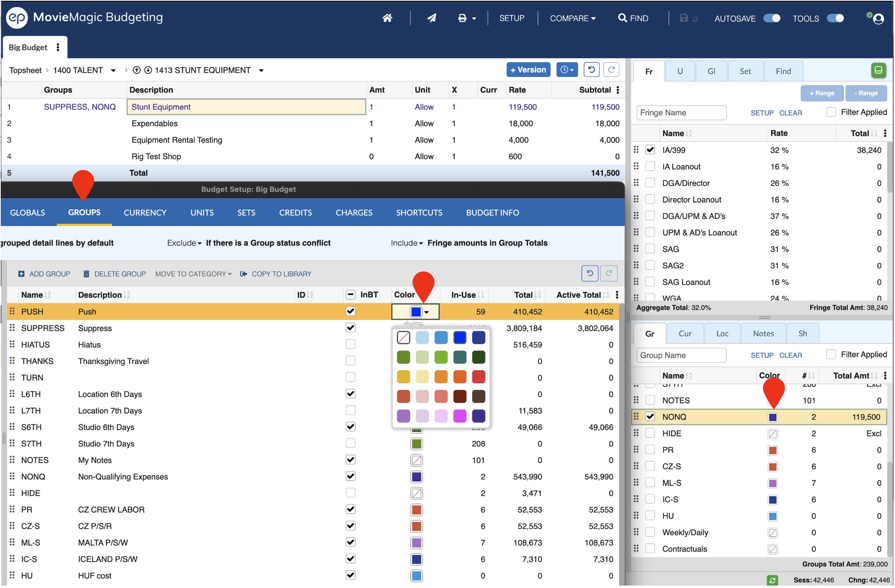Switch to the GLOBALS setup tab
Screen dimensions: 895x588
coord(28,212)
